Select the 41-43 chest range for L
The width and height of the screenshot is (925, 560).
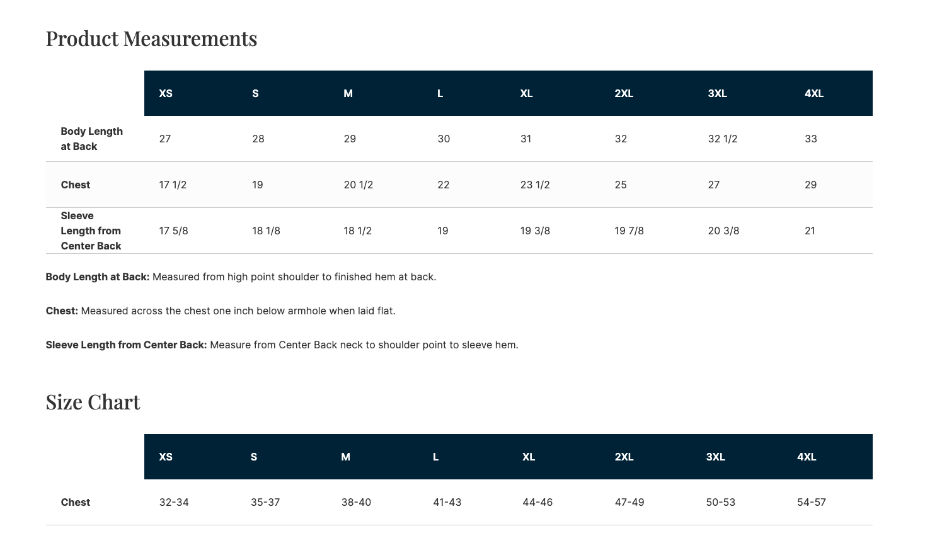click(447, 502)
